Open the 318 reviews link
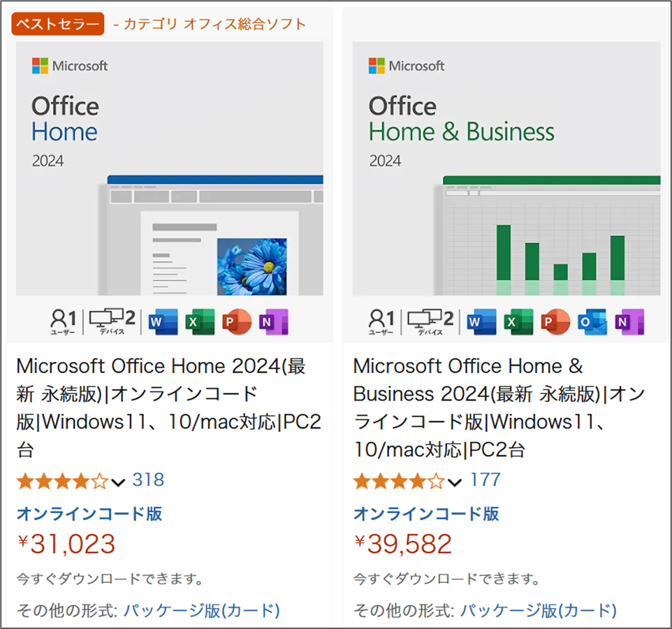The image size is (672, 629). 148,480
